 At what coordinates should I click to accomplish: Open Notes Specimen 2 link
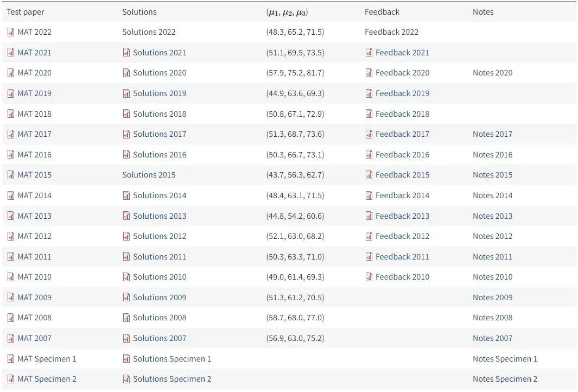click(x=505, y=379)
